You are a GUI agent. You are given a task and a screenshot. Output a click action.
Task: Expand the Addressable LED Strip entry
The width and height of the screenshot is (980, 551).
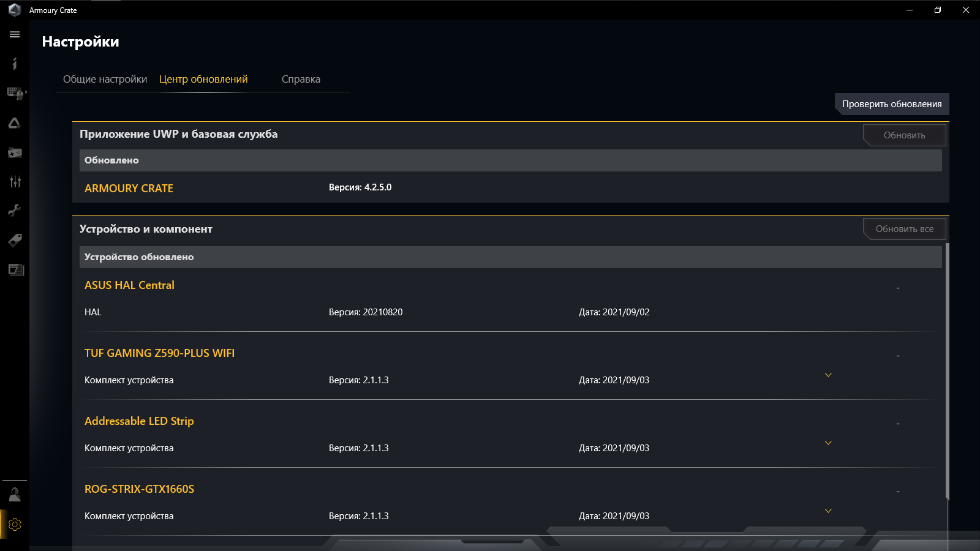click(828, 442)
